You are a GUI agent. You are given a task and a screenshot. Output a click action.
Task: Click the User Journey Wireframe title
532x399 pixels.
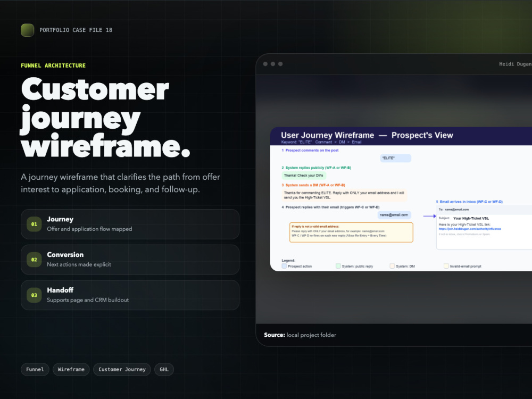(x=367, y=135)
